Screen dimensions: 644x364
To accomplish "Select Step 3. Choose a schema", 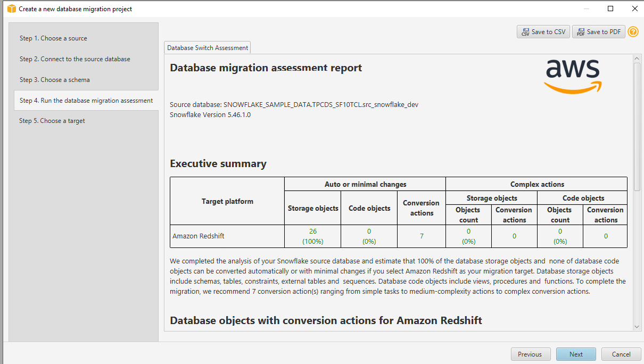I will click(55, 80).
